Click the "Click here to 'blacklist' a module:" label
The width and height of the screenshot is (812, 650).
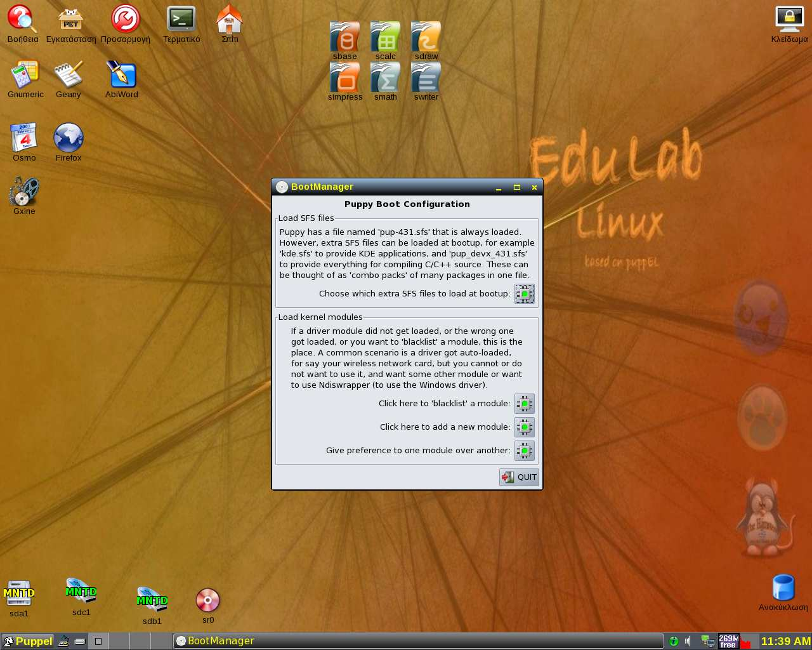[x=445, y=404]
